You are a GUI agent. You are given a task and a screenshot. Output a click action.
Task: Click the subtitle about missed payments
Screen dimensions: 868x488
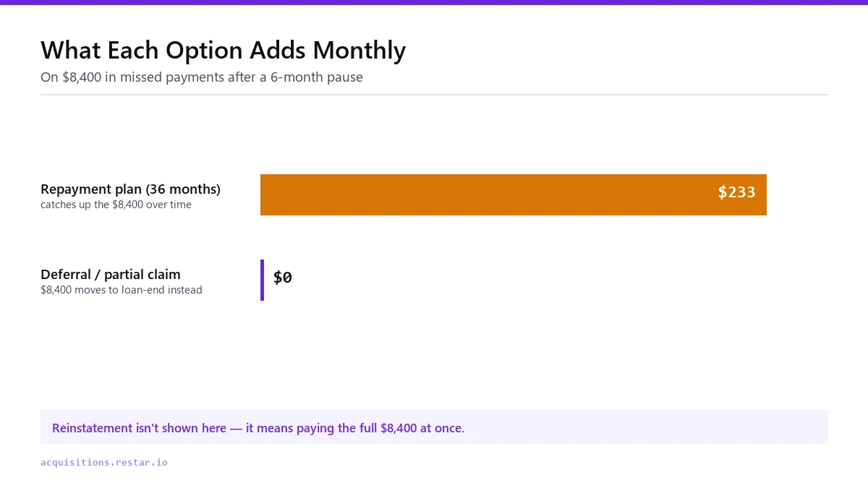click(202, 77)
